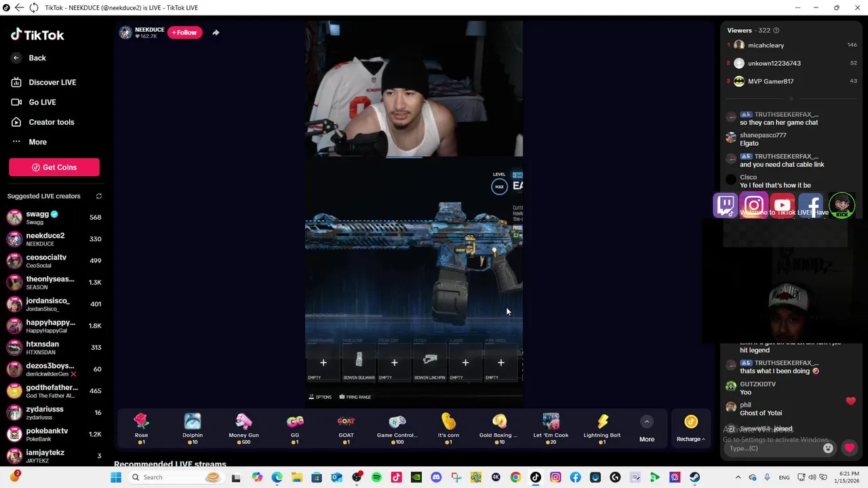Open window's three-dot more menu

point(797,7)
